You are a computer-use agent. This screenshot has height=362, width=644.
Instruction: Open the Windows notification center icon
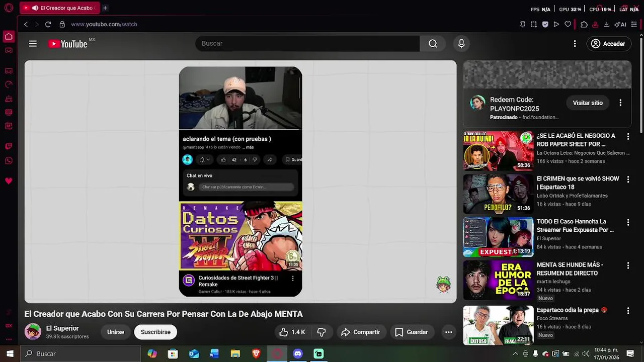click(x=630, y=353)
